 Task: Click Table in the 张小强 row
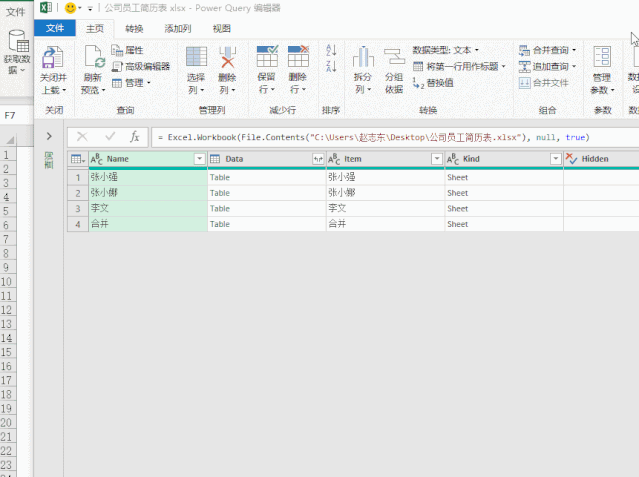point(220,177)
